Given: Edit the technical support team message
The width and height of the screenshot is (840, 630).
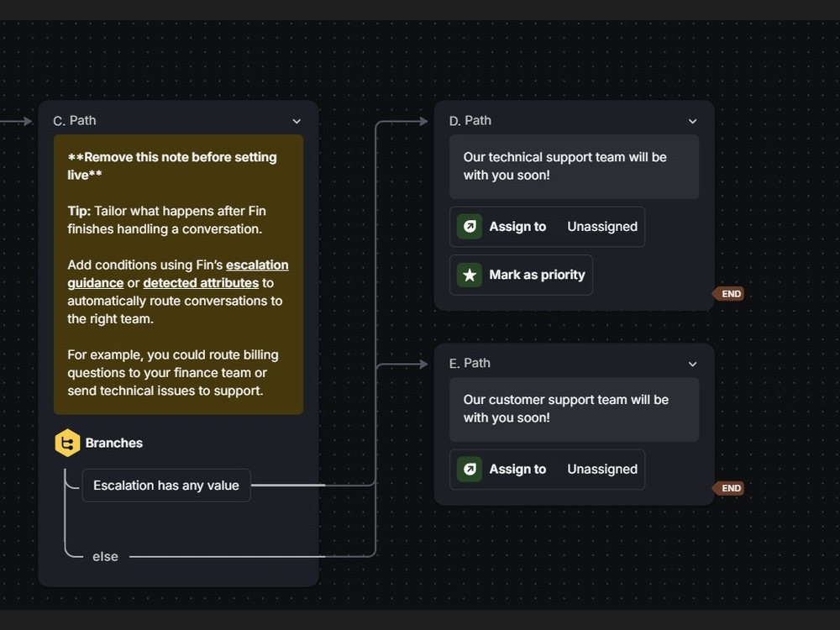Looking at the screenshot, I should tap(574, 166).
